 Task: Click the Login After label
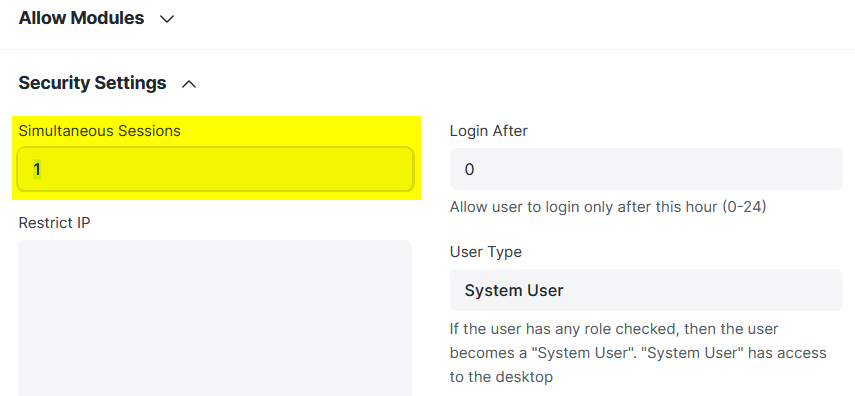coord(489,131)
